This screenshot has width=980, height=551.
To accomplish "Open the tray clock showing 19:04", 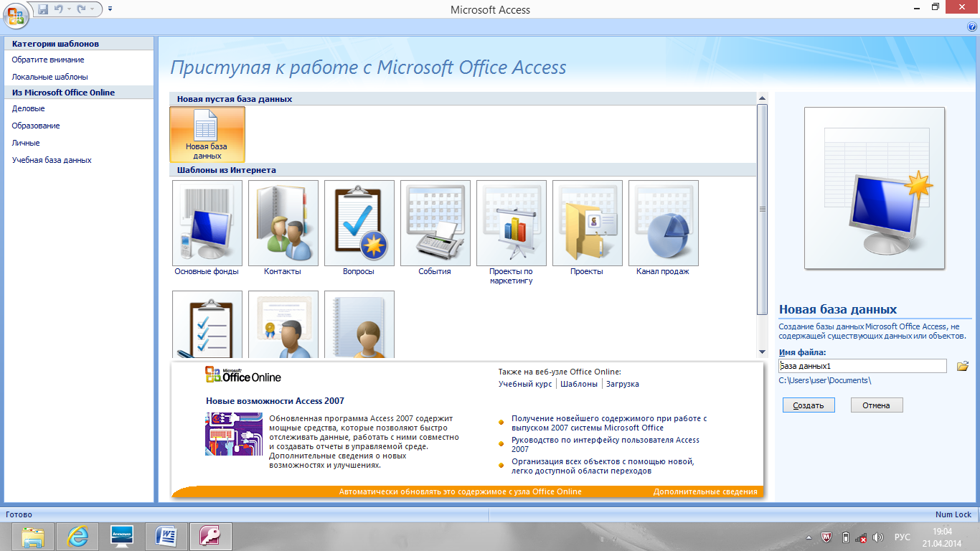I will (942, 537).
